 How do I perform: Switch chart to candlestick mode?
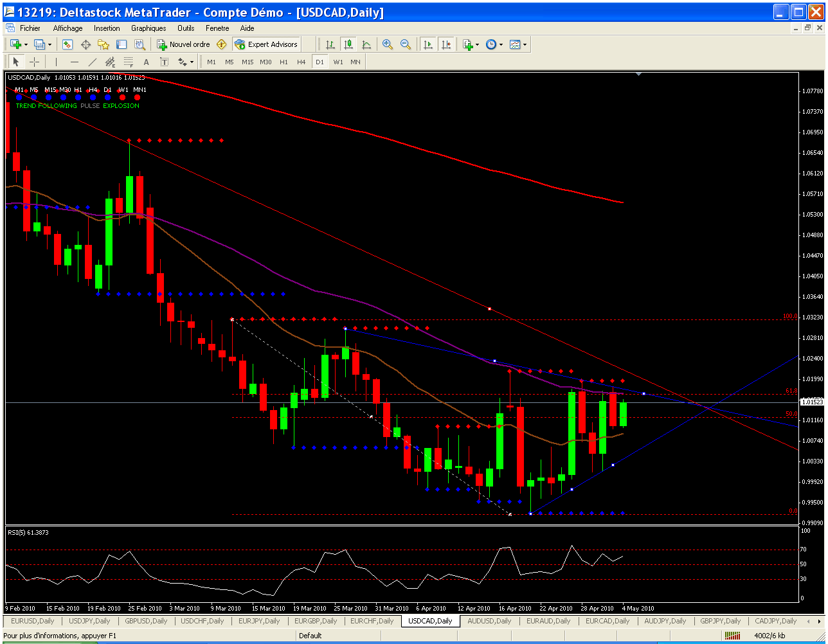click(348, 44)
